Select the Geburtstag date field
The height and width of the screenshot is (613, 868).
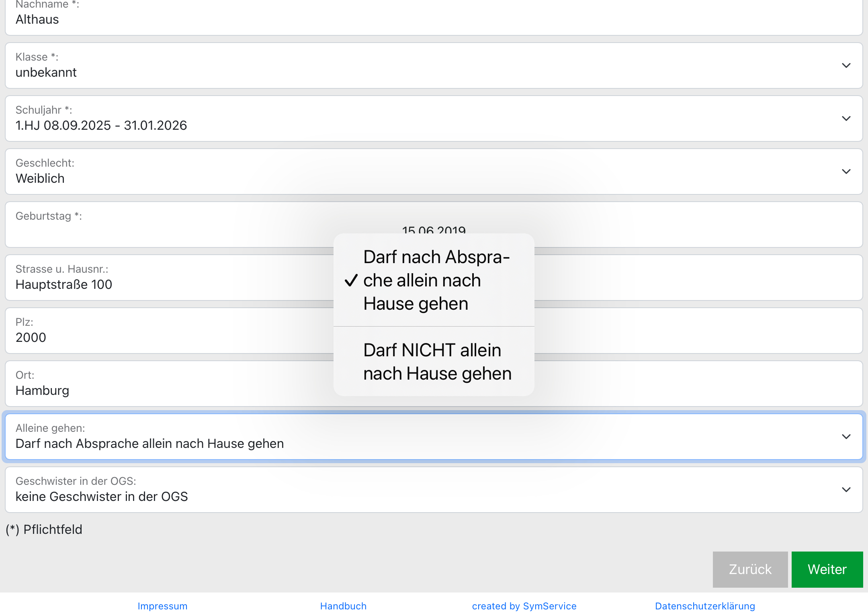coord(161,225)
